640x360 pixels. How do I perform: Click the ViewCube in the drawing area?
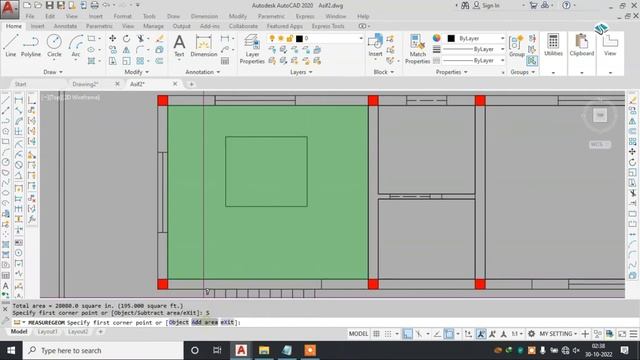[x=600, y=116]
